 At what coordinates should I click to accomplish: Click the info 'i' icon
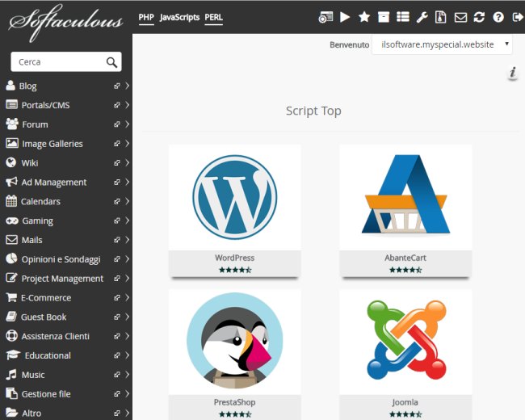[x=513, y=72]
